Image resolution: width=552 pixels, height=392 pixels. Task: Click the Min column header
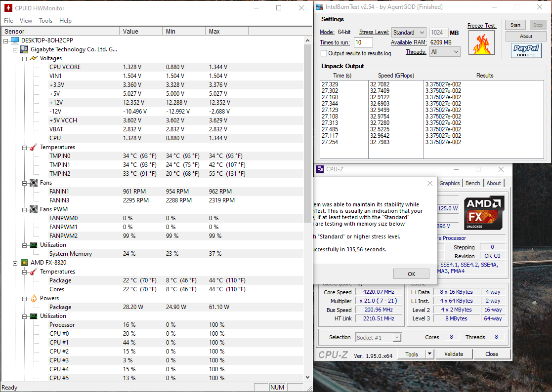(184, 31)
